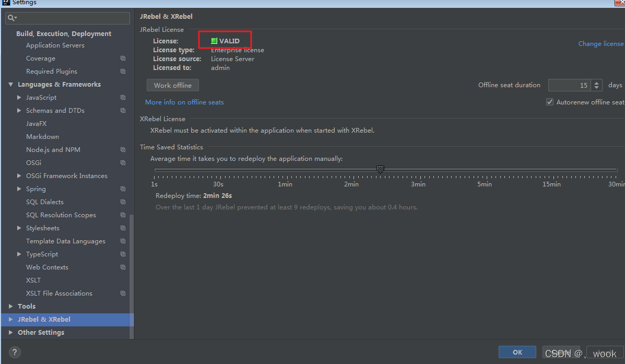This screenshot has height=364, width=625.
Task: Click the 'Redeploy time: 2min 26s' text
Action: (x=194, y=196)
